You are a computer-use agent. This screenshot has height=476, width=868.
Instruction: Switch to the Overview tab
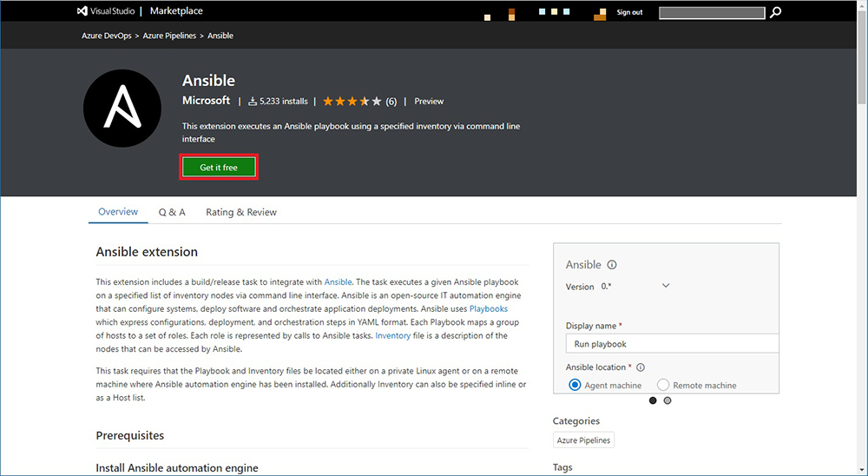[x=118, y=212]
